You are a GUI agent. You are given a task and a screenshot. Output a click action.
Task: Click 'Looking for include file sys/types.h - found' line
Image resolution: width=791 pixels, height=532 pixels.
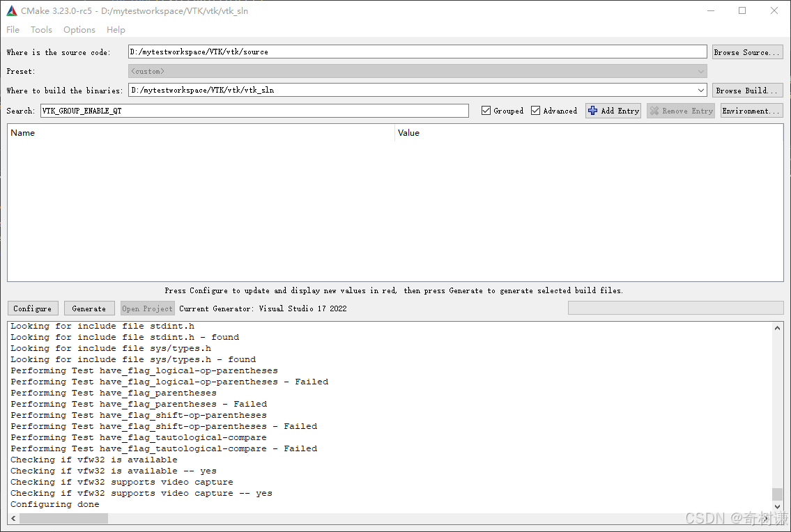coord(133,359)
